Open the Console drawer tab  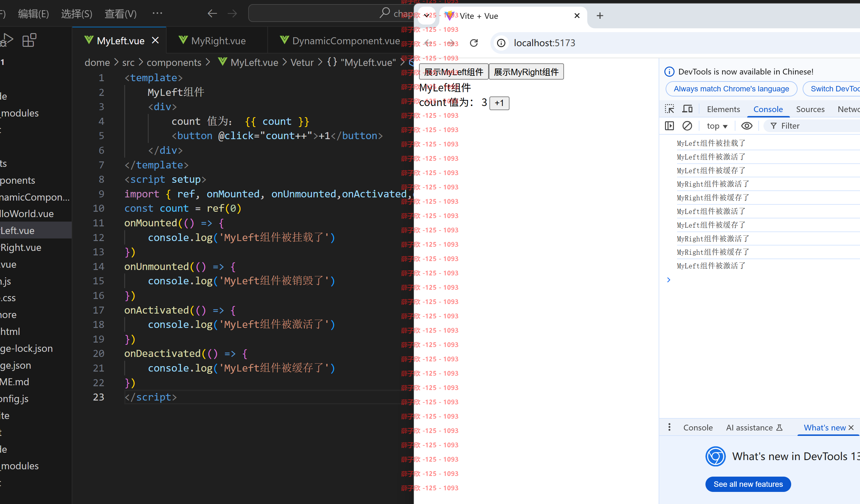(x=697, y=427)
